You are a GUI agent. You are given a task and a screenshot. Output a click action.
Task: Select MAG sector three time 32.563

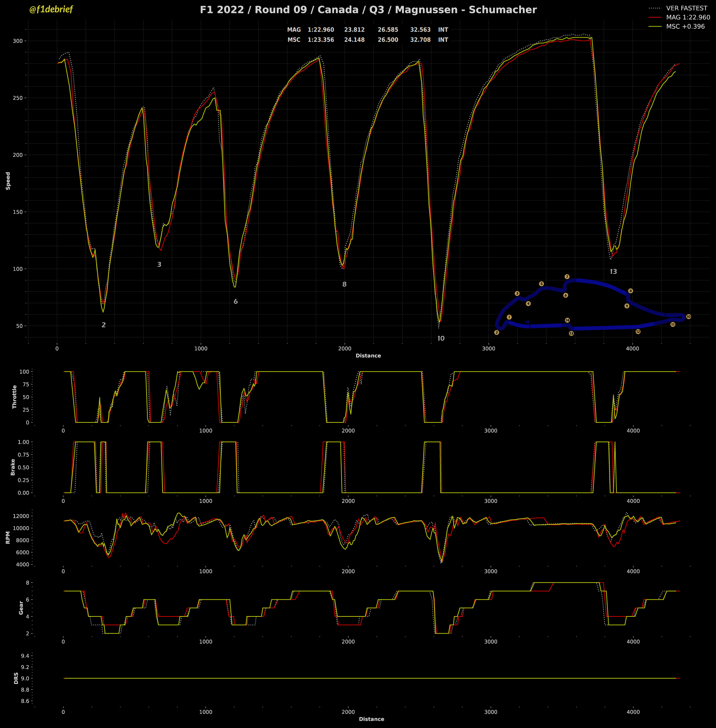click(420, 30)
